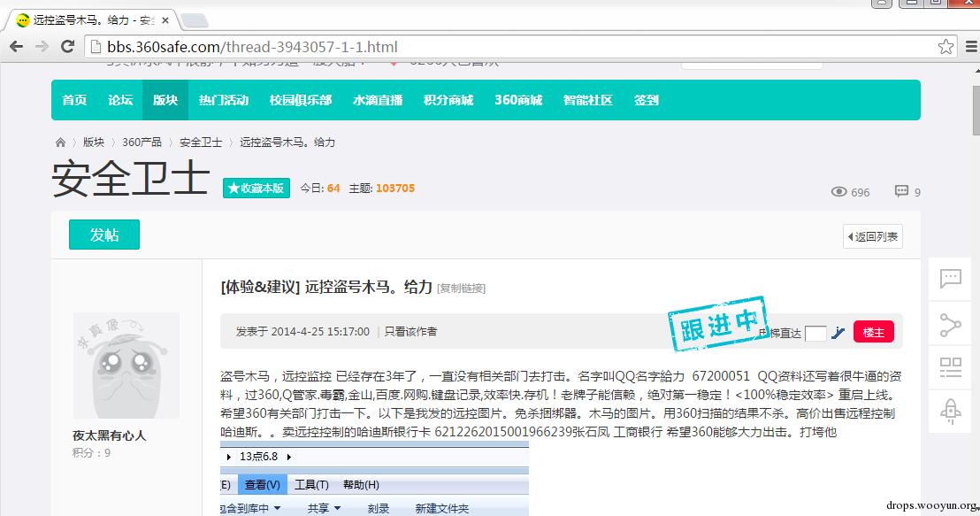Click the sidebar rocket back-to-top icon
The image size is (980, 516).
(x=951, y=412)
